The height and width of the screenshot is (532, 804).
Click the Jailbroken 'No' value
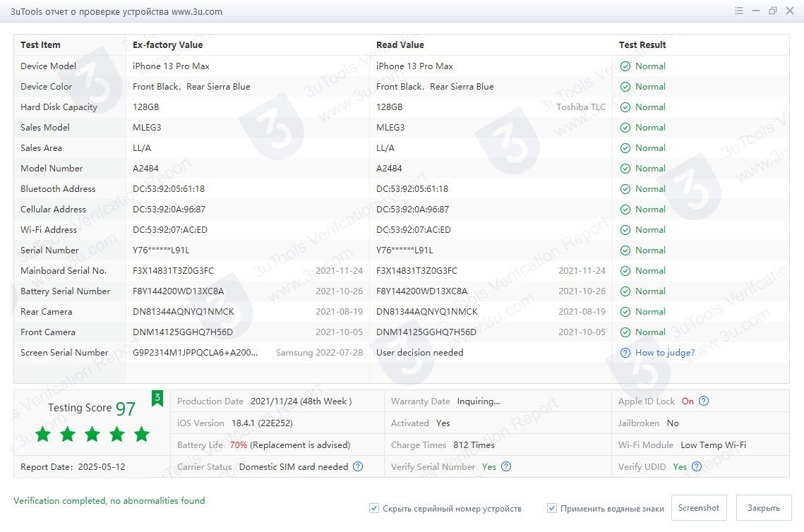(673, 423)
